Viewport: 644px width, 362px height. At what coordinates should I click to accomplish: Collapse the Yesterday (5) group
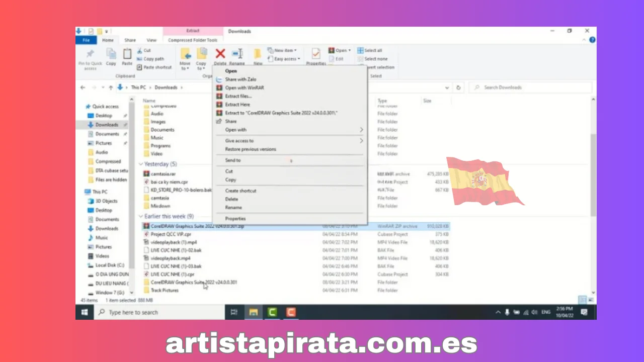point(141,164)
